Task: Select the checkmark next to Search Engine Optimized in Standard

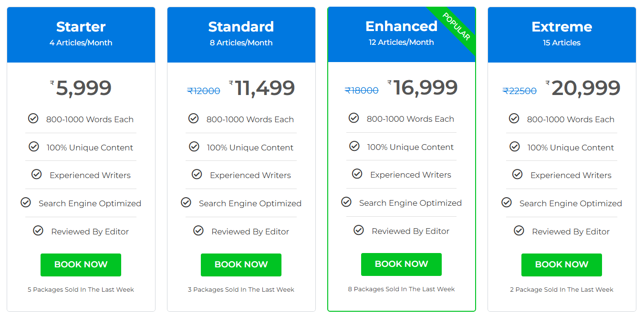Action: pos(186,202)
